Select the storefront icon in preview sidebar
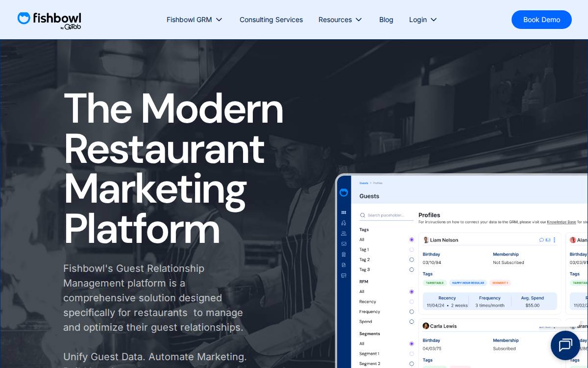The height and width of the screenshot is (368, 588). point(344,275)
